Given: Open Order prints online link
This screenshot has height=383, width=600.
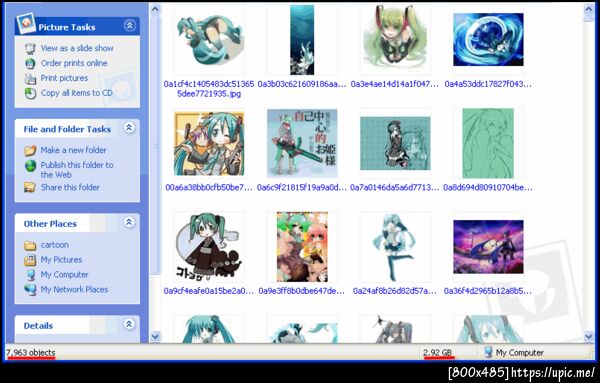Looking at the screenshot, I should tap(74, 63).
